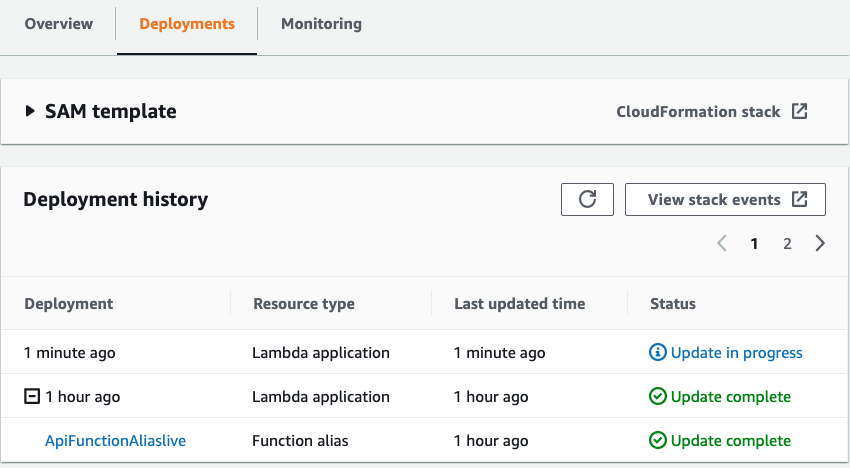Select page 1 in pagination
The width and height of the screenshot is (850, 468).
pos(754,243)
